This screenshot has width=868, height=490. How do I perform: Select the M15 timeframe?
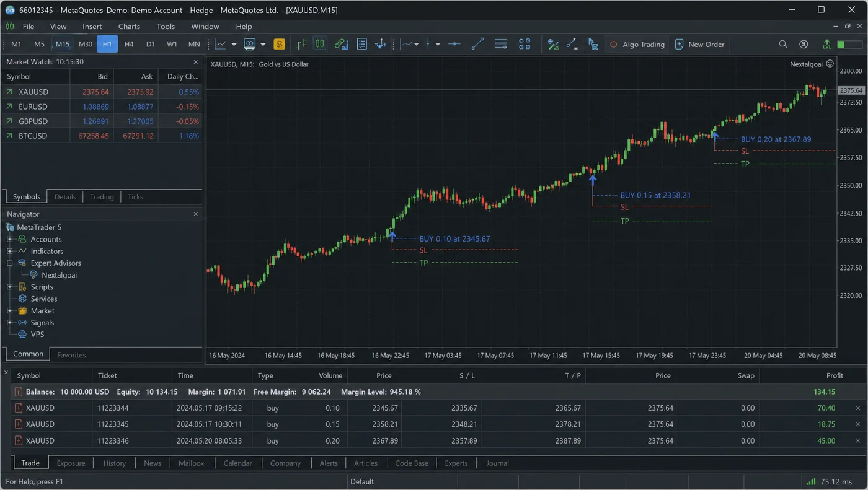pos(63,44)
